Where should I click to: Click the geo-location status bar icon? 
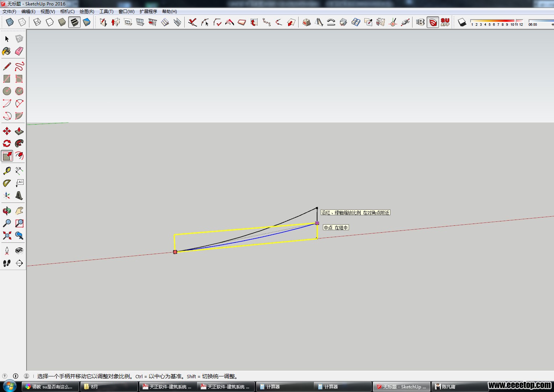click(5, 376)
